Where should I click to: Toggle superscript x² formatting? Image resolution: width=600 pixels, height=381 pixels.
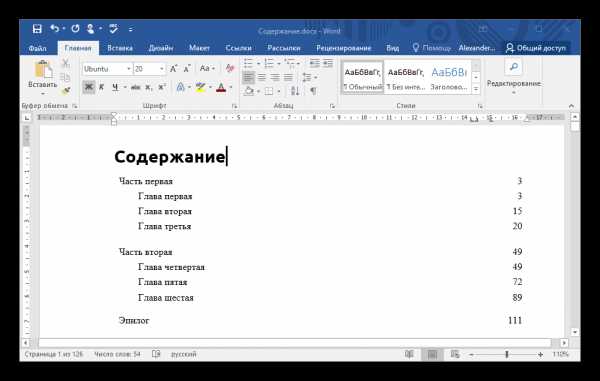point(162,88)
